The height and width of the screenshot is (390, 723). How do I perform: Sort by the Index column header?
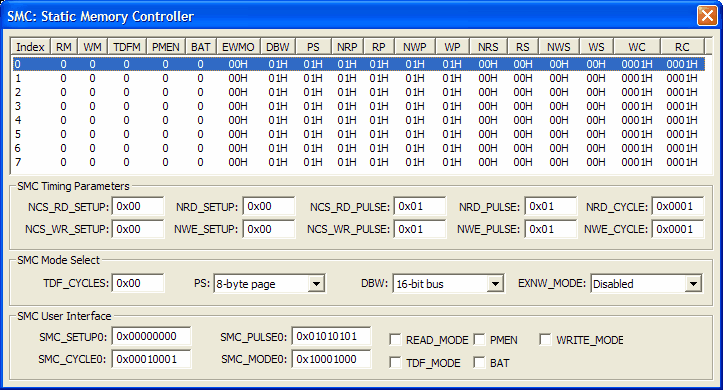[x=30, y=47]
